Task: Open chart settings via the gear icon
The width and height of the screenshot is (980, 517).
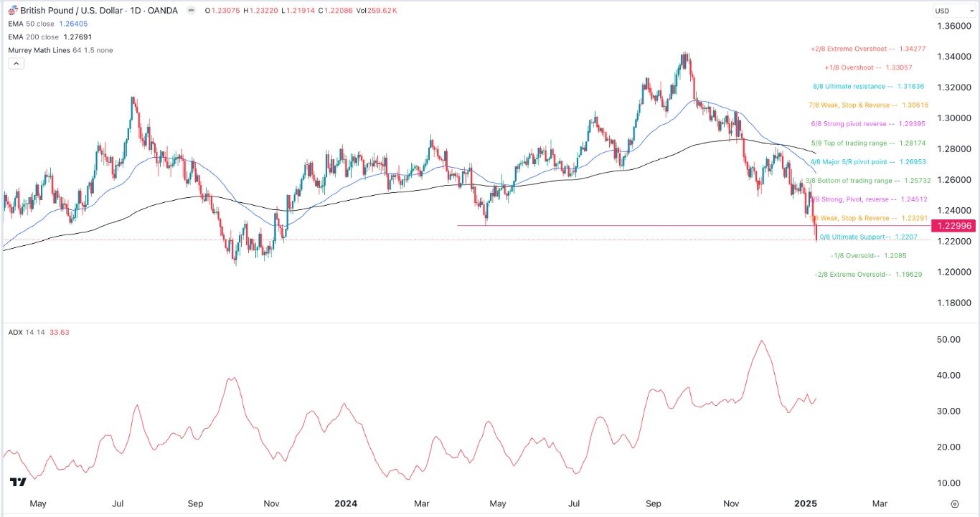Action: (953, 504)
